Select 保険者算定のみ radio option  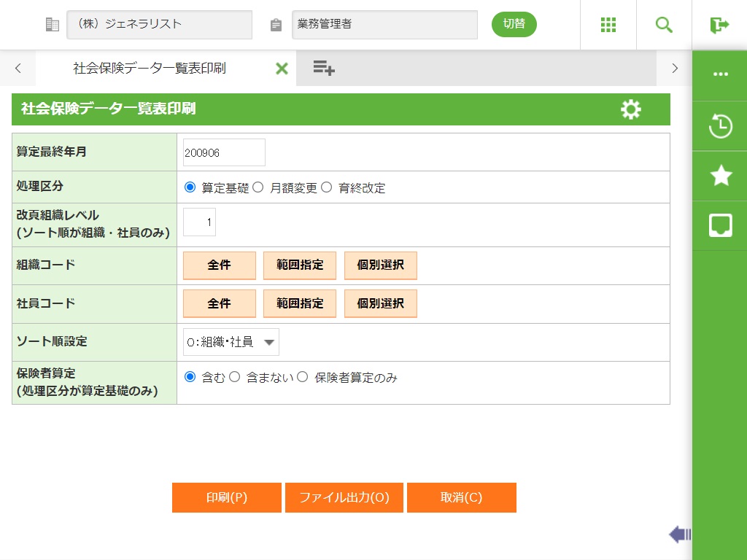(303, 377)
